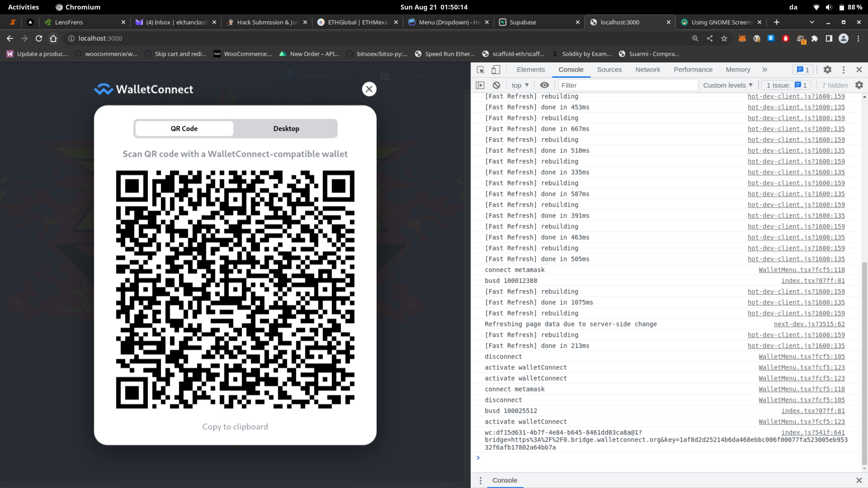Close the WalletConnect modal
Viewport: 868px width, 488px height.
(x=369, y=89)
